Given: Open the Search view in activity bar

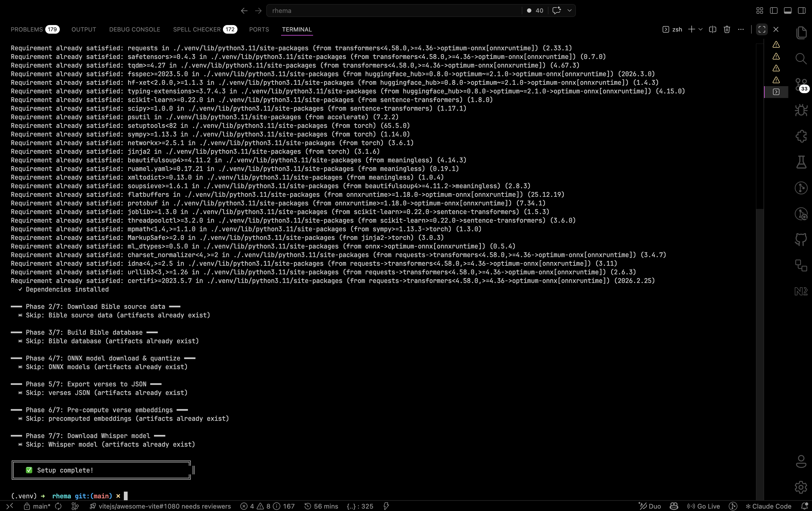Looking at the screenshot, I should pos(801,59).
